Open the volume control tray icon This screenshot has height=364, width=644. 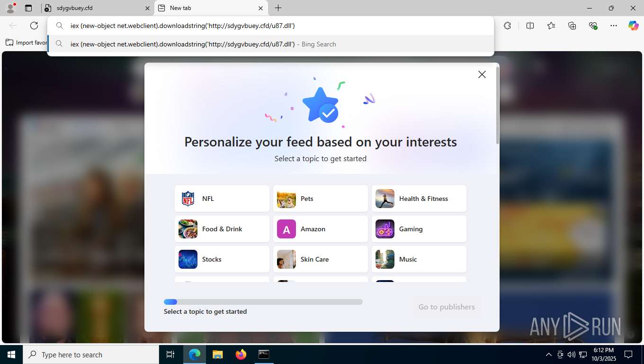coord(571,355)
